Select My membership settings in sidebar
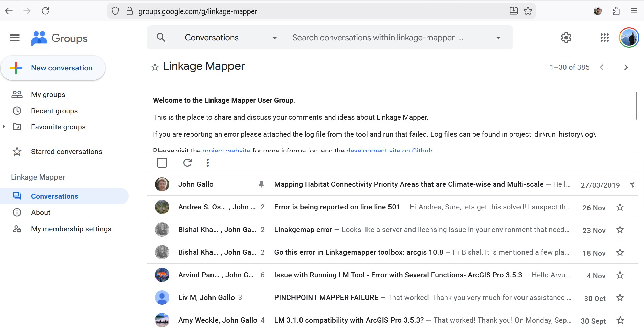 point(71,229)
